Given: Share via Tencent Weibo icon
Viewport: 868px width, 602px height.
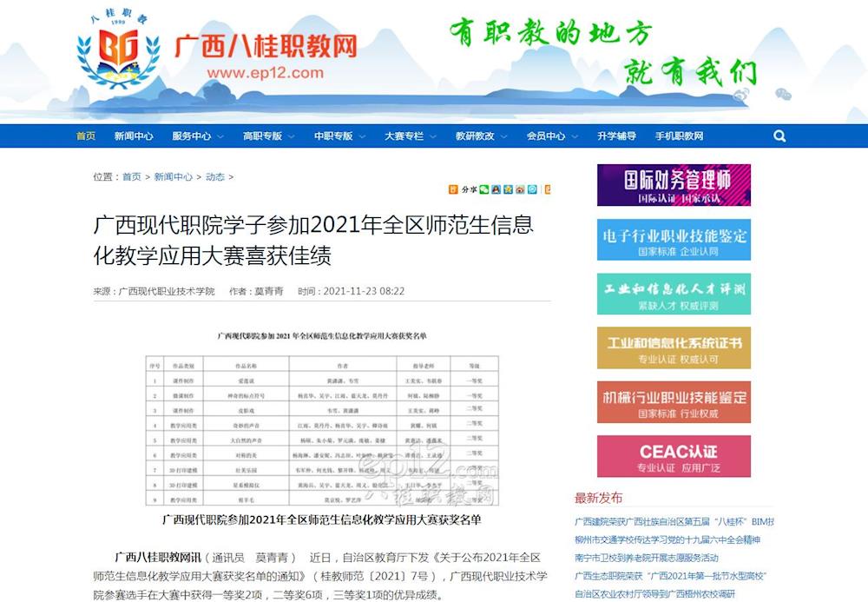Looking at the screenshot, I should (x=532, y=189).
